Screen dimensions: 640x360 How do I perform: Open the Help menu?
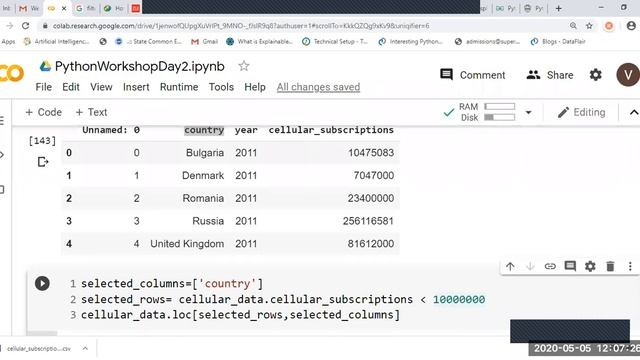click(x=255, y=87)
